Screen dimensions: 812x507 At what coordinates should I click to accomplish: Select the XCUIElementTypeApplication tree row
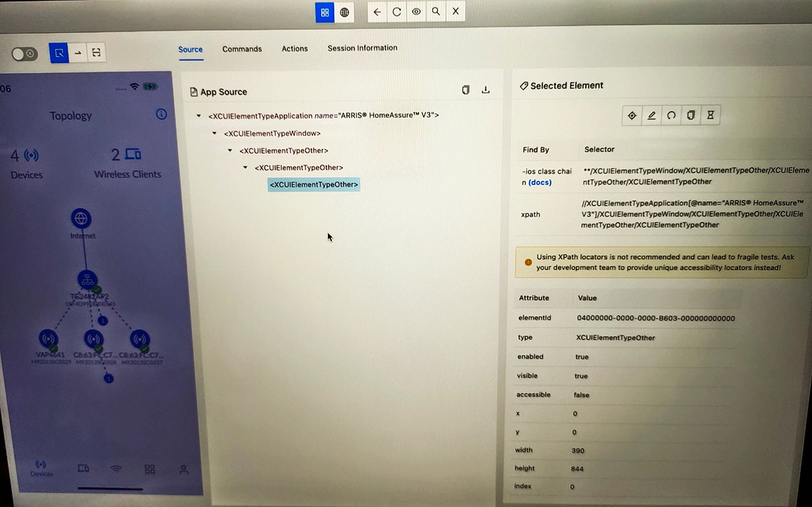tap(324, 115)
